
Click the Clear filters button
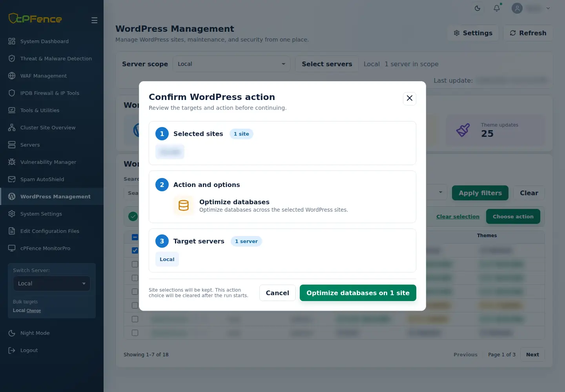[529, 193]
